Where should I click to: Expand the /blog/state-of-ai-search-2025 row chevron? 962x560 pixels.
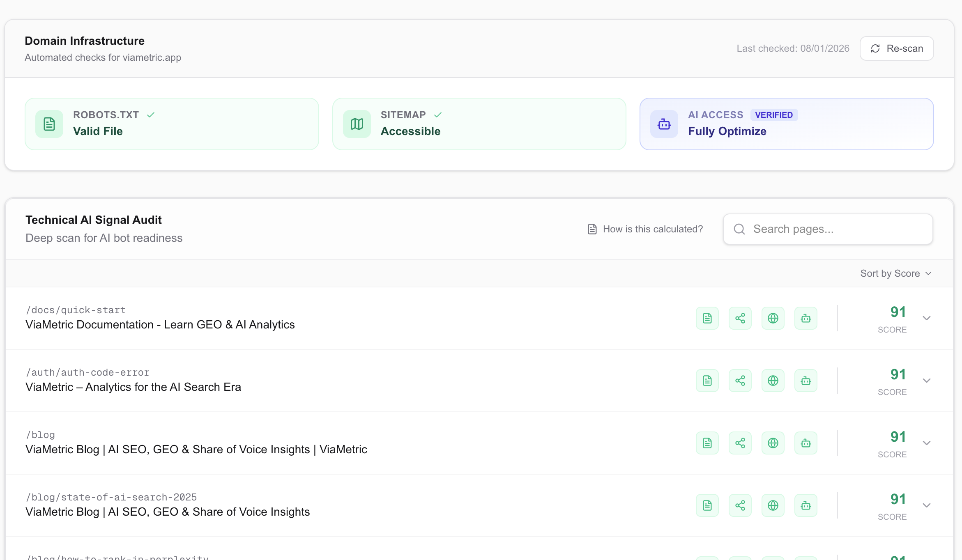click(x=926, y=505)
